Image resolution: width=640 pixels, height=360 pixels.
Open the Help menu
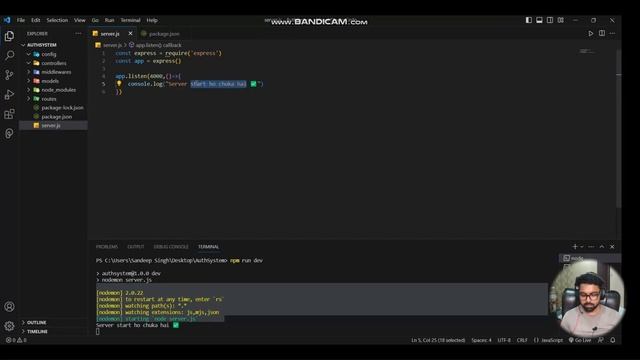point(152,20)
